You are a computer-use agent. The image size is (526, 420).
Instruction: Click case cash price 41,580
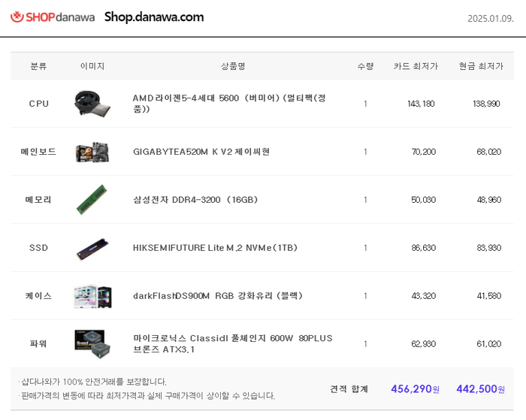pyautogui.click(x=489, y=296)
